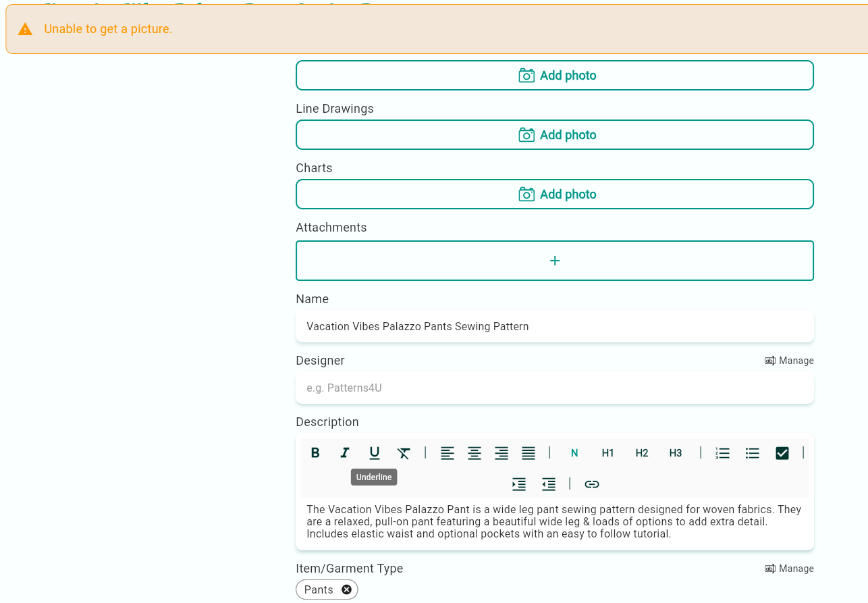Click Add photo under Line Drawings
Viewport: 868px width, 603px height.
pos(555,135)
